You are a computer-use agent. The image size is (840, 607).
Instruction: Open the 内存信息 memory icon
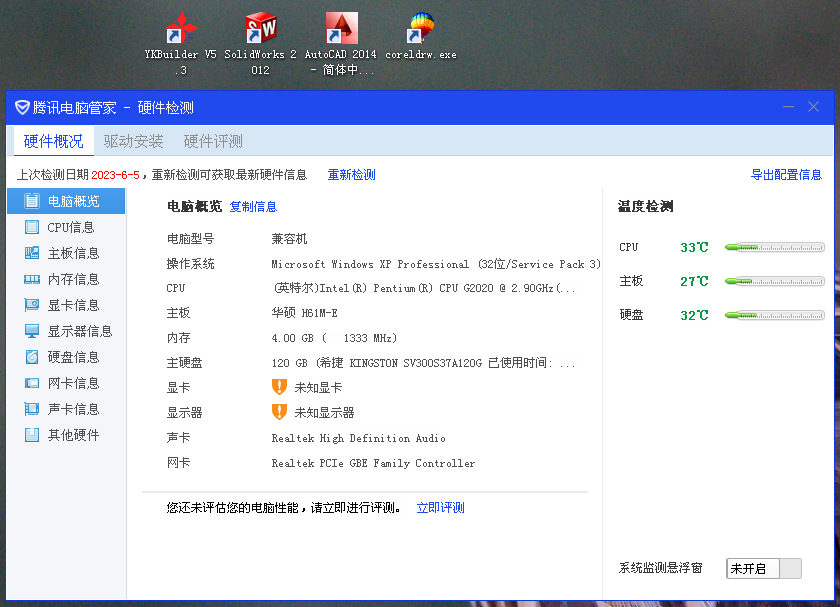click(x=32, y=279)
